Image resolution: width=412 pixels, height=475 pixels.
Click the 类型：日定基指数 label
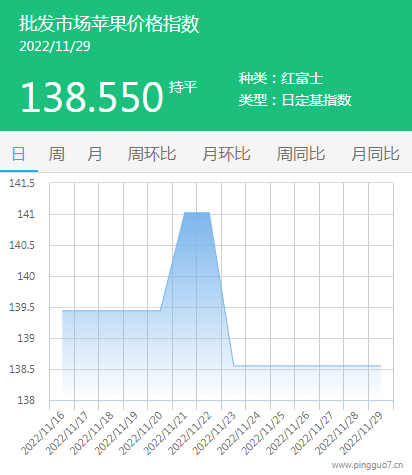tap(295, 100)
